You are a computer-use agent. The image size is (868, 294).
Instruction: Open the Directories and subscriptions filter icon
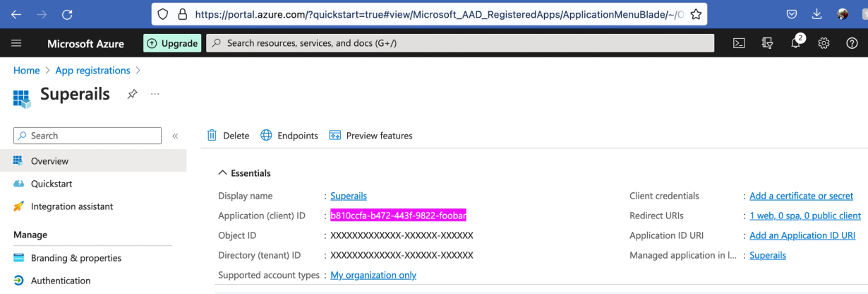(768, 43)
